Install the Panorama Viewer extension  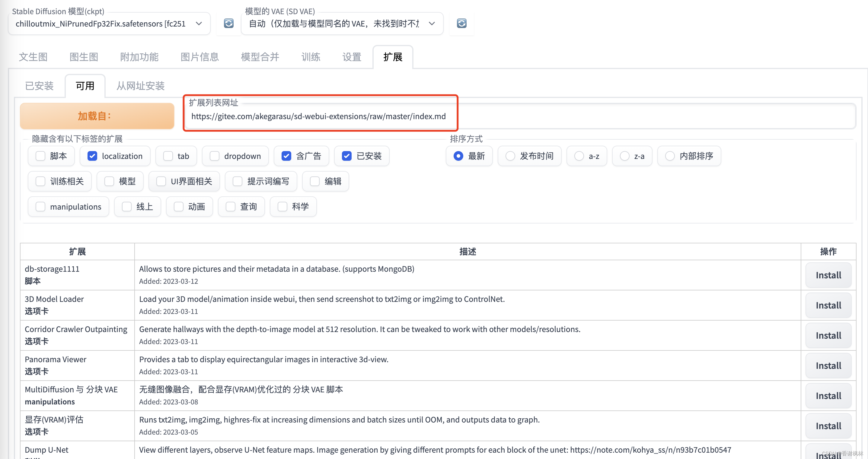828,366
